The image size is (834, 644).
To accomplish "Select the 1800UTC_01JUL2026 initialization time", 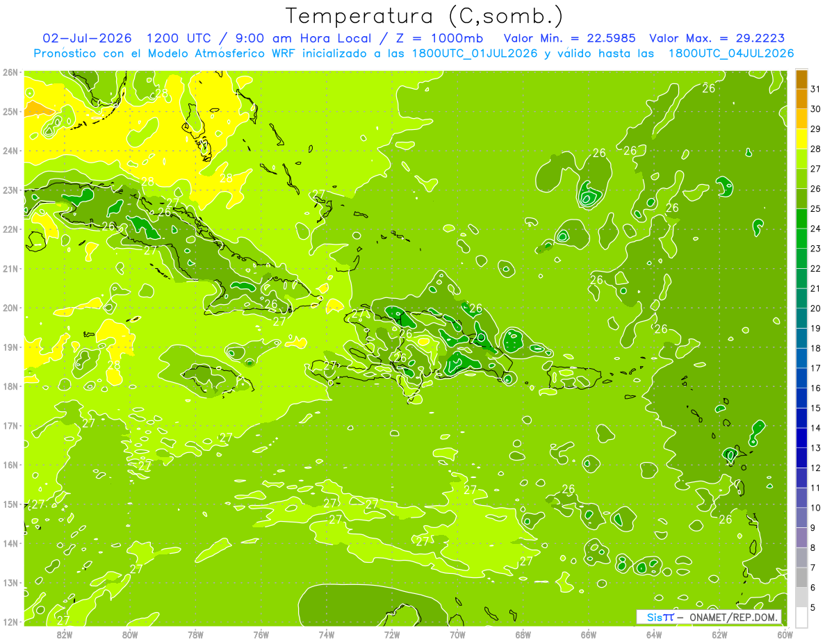I will tap(475, 53).
